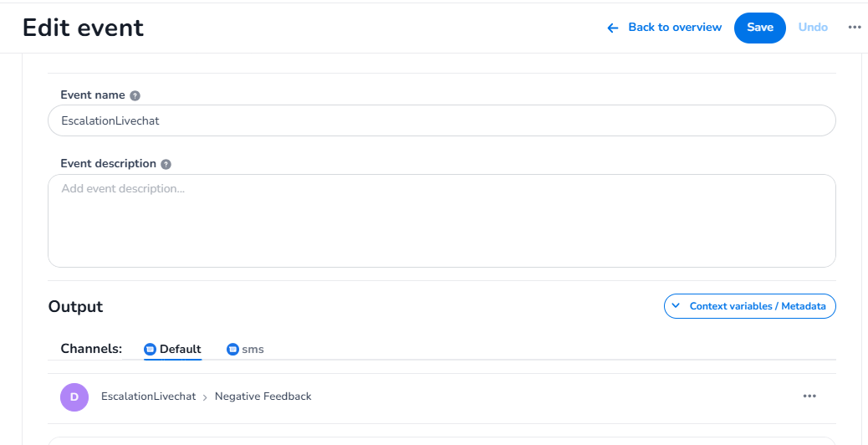This screenshot has height=445, width=868.
Task: Switch to the Default channel tab
Action: tap(180, 349)
